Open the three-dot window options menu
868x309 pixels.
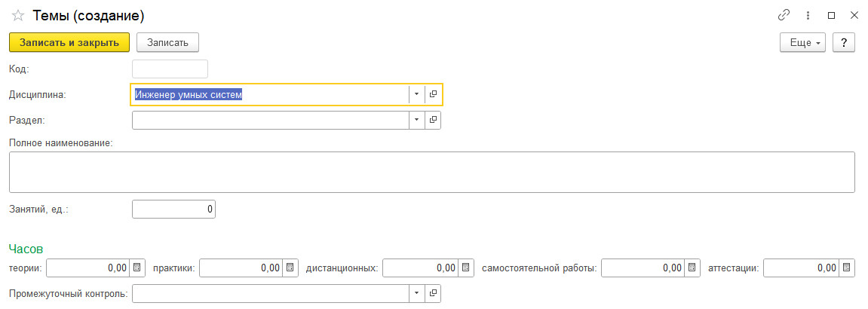[808, 15]
